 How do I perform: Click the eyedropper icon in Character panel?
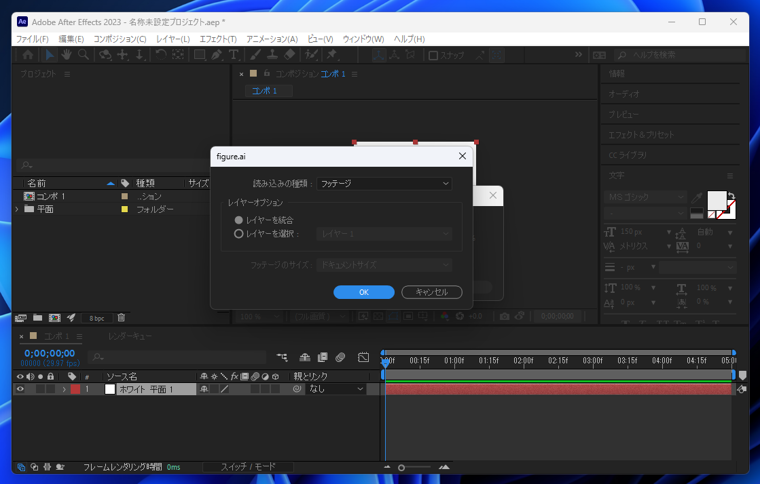click(x=697, y=197)
